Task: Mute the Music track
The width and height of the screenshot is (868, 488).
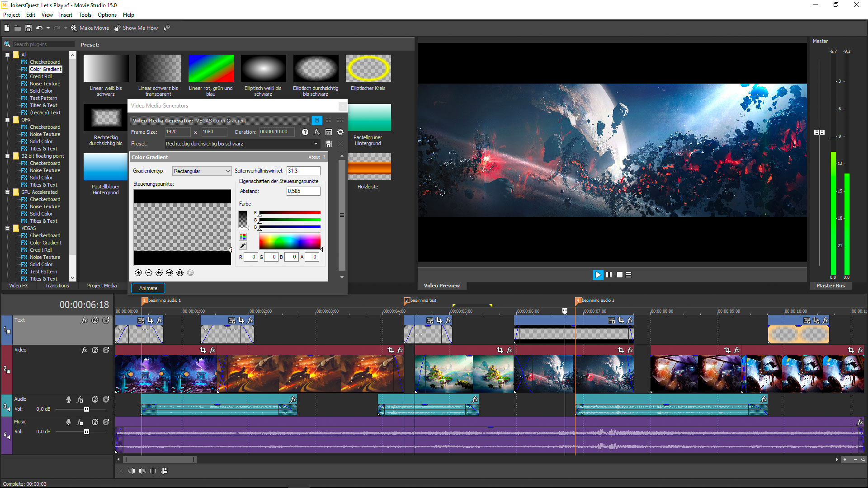Action: [95, 422]
